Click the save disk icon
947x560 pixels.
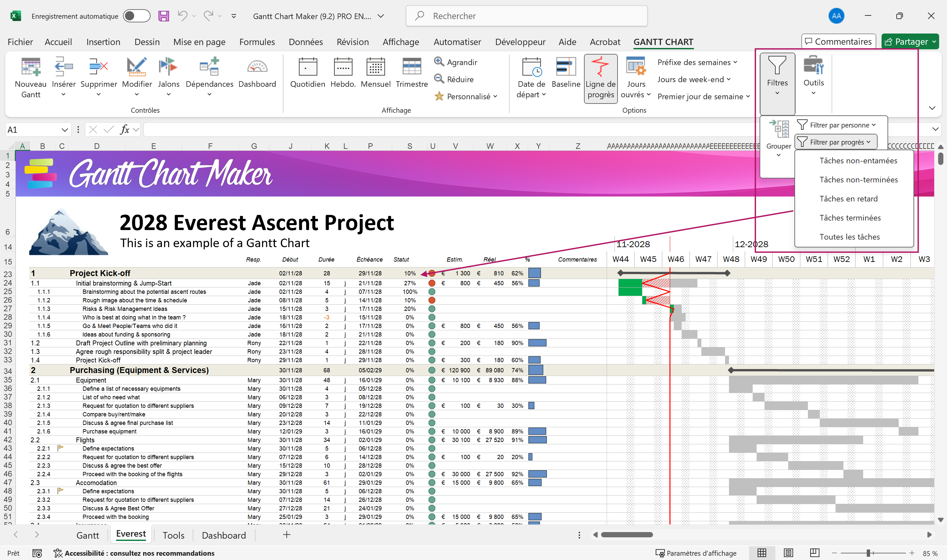(163, 16)
